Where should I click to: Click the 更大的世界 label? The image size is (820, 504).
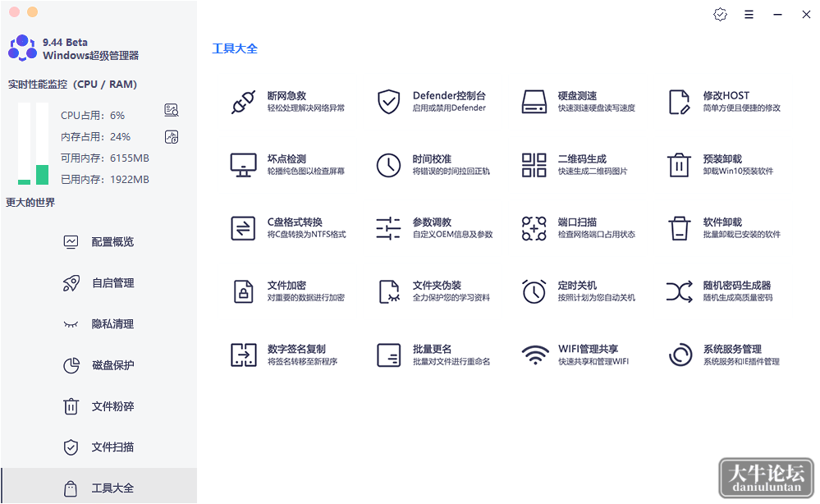(x=30, y=202)
